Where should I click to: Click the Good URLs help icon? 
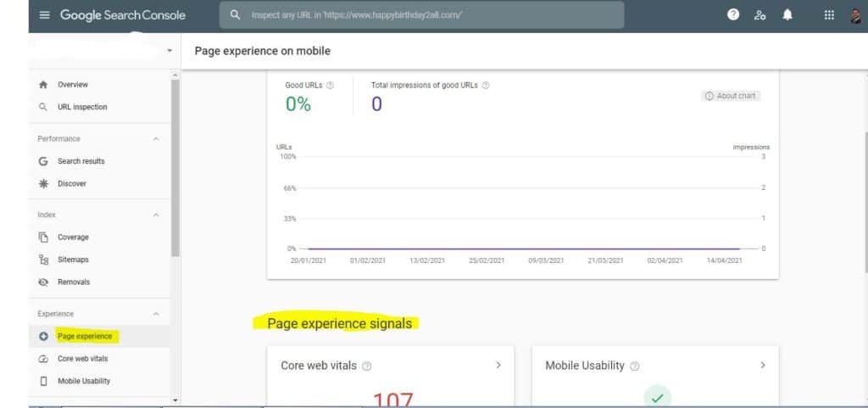[x=330, y=86]
